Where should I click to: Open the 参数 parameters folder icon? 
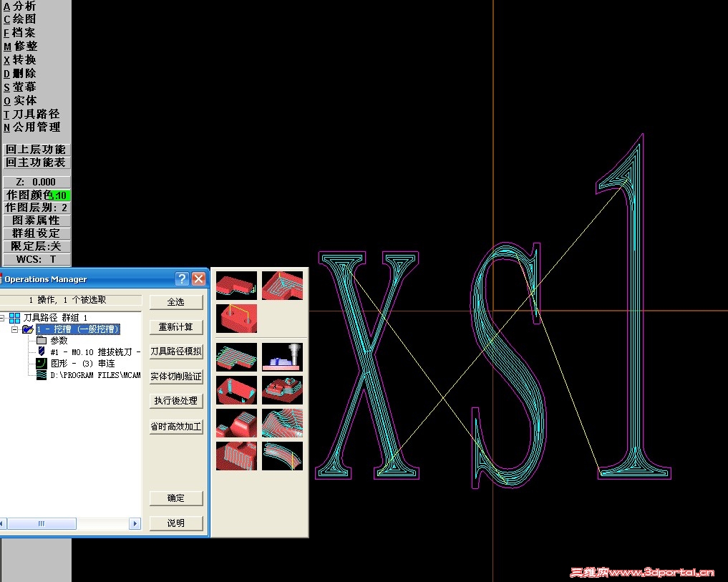pyautogui.click(x=42, y=341)
